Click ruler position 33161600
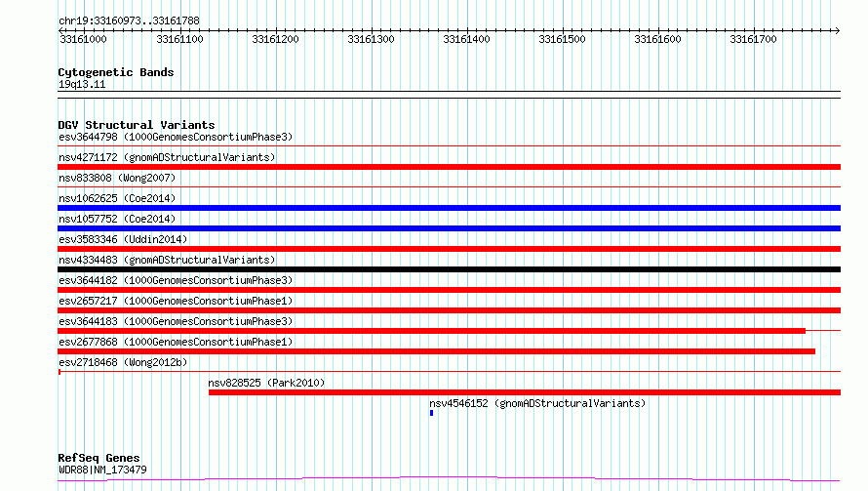Screen dimensions: 868x491 657,39
